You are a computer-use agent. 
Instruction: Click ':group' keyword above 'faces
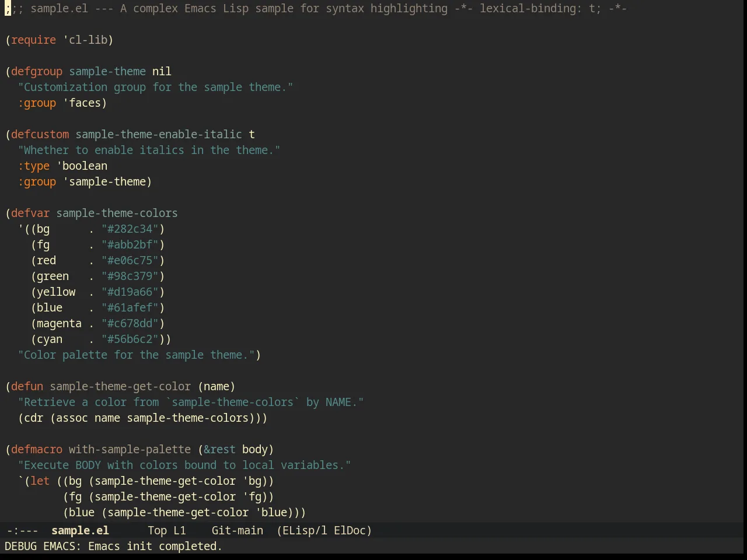coord(37,103)
